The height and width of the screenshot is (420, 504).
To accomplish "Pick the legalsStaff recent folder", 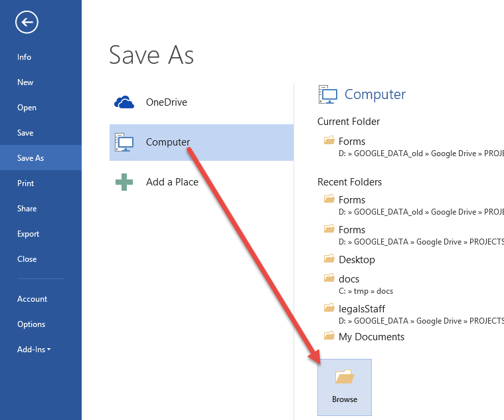I will (361, 309).
